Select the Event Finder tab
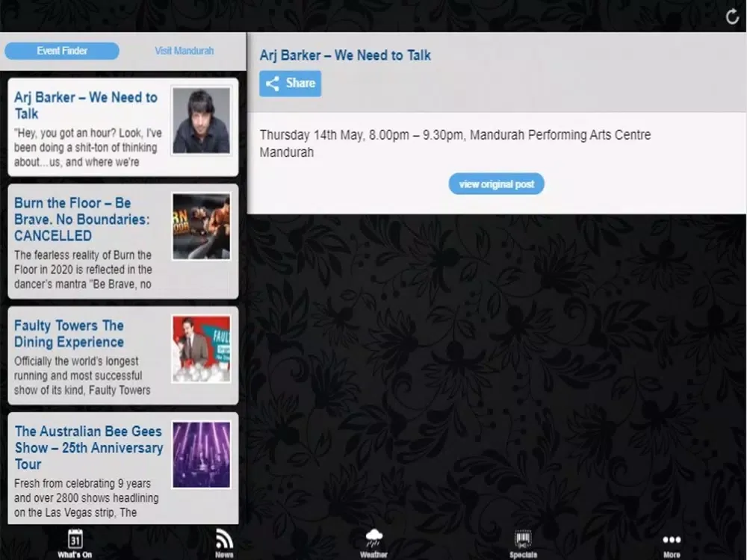The width and height of the screenshot is (747, 560). coord(62,51)
